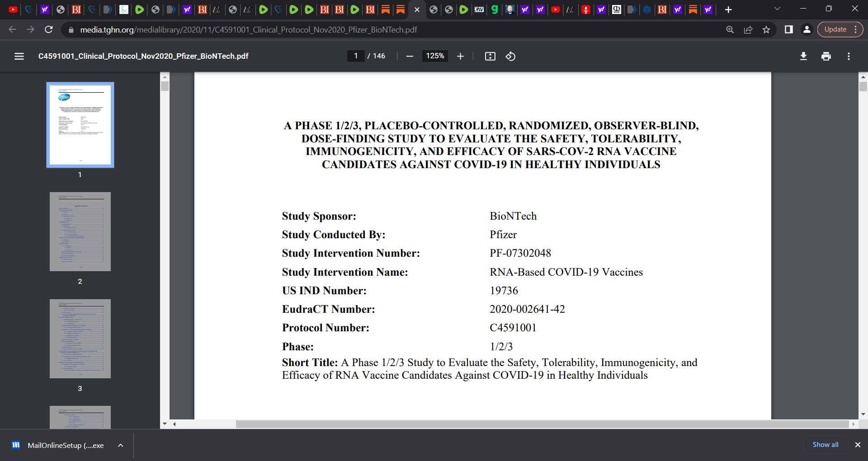Click the page number input field
868x461 pixels.
point(356,56)
